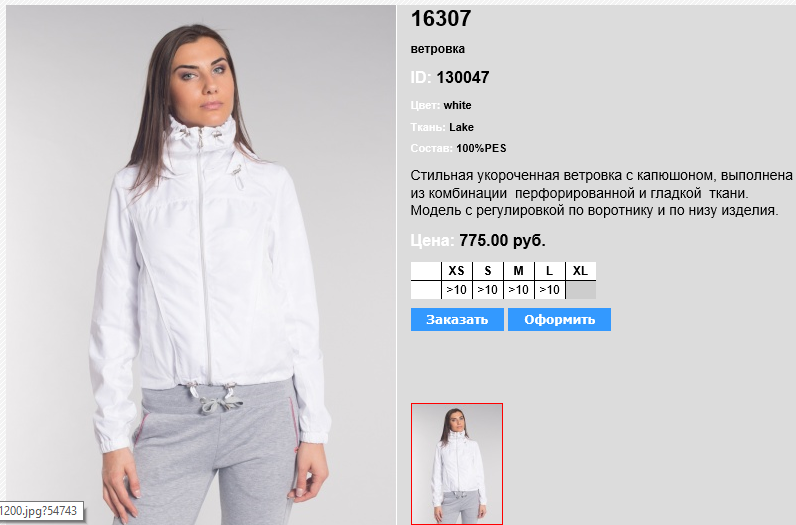796x525 pixels.
Task: Select the L size header cell
Action: pos(550,271)
